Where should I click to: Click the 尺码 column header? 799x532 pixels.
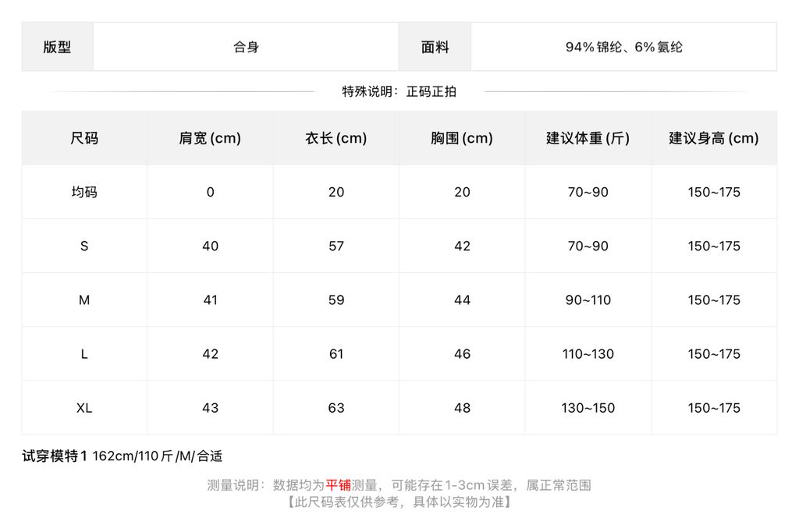(x=84, y=138)
